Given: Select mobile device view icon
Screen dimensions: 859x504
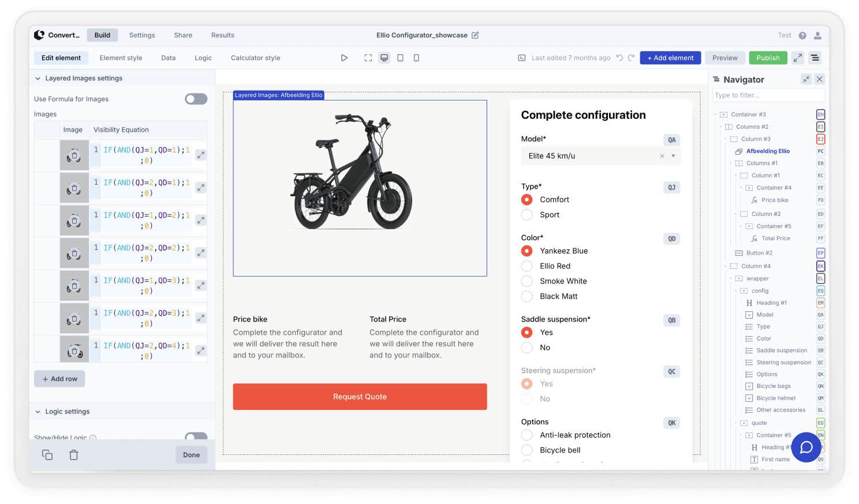Looking at the screenshot, I should click(416, 58).
